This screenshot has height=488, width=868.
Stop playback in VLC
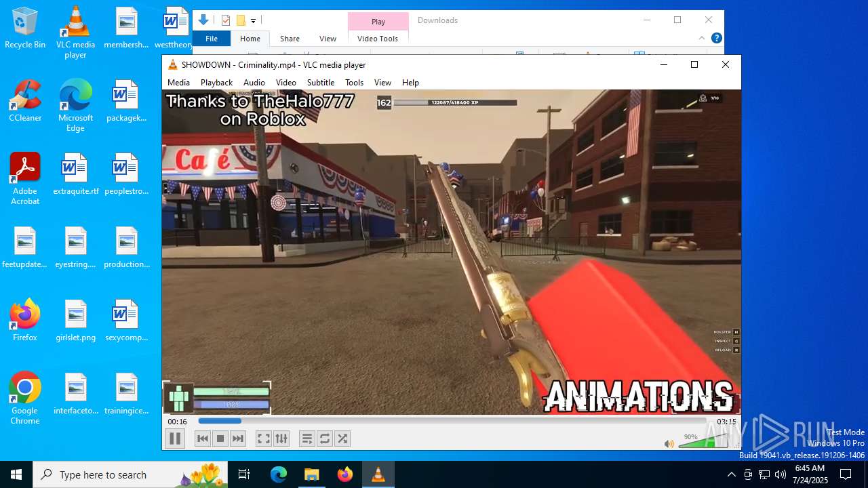[x=220, y=439]
